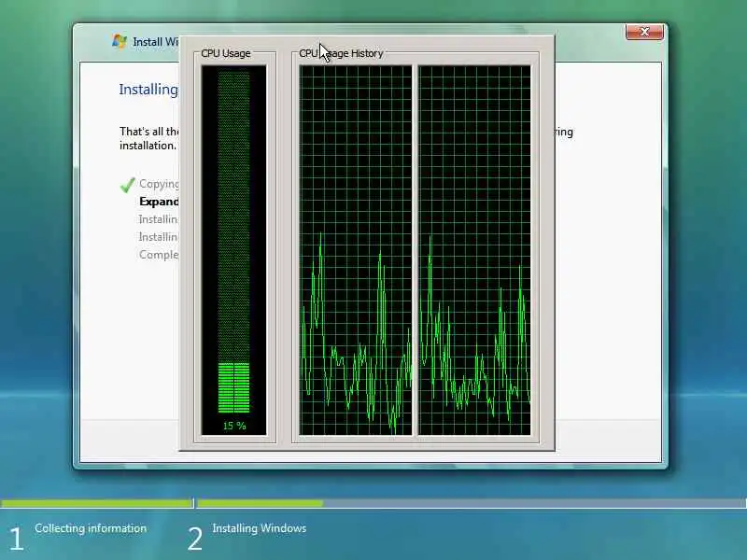Click the first CPU usage history graph

[x=356, y=250]
